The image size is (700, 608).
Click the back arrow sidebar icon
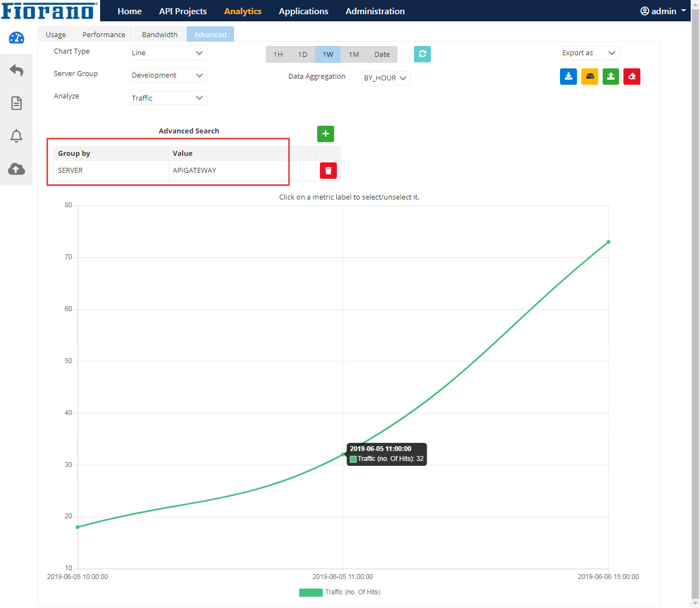pyautogui.click(x=16, y=70)
